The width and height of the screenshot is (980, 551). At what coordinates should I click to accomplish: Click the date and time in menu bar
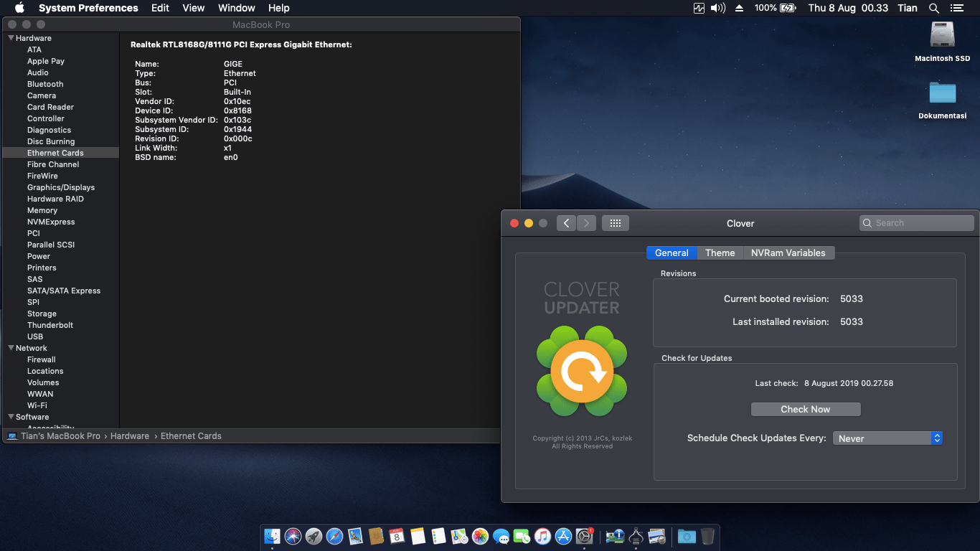[848, 8]
